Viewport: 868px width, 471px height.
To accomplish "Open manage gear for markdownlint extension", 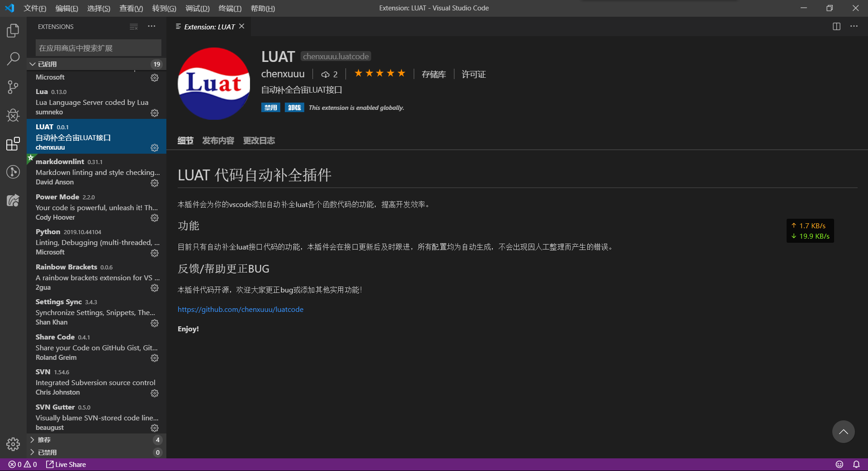I will [155, 183].
